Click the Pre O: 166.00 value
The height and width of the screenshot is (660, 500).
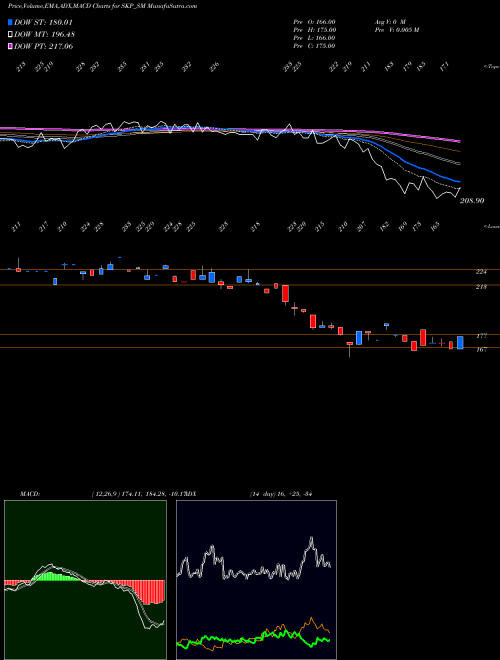(314, 22)
